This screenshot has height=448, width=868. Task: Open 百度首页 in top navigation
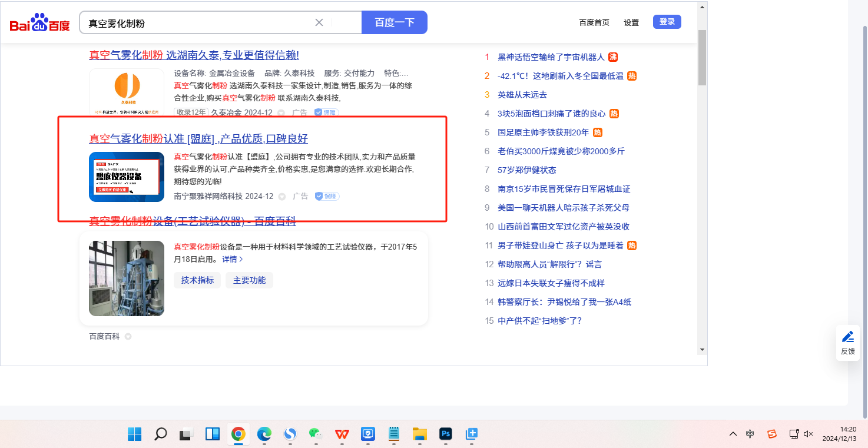click(594, 22)
